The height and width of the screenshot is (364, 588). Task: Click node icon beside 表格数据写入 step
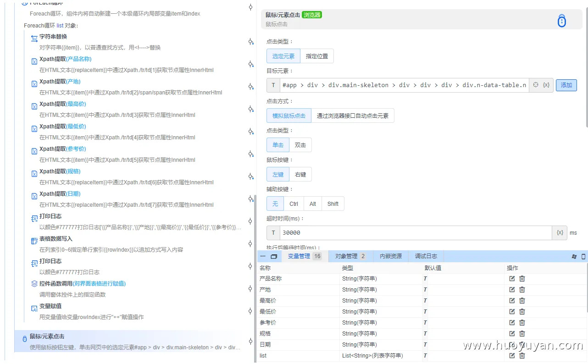coord(250,243)
